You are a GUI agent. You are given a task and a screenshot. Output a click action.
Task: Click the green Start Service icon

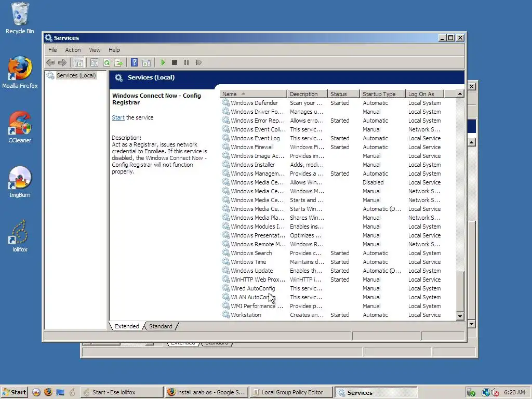tap(163, 62)
